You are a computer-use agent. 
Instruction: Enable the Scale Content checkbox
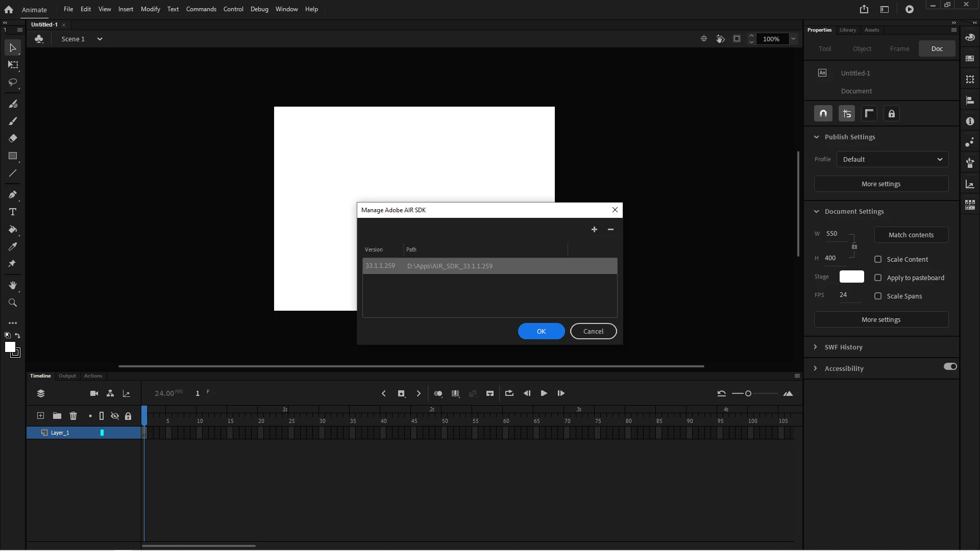point(878,259)
